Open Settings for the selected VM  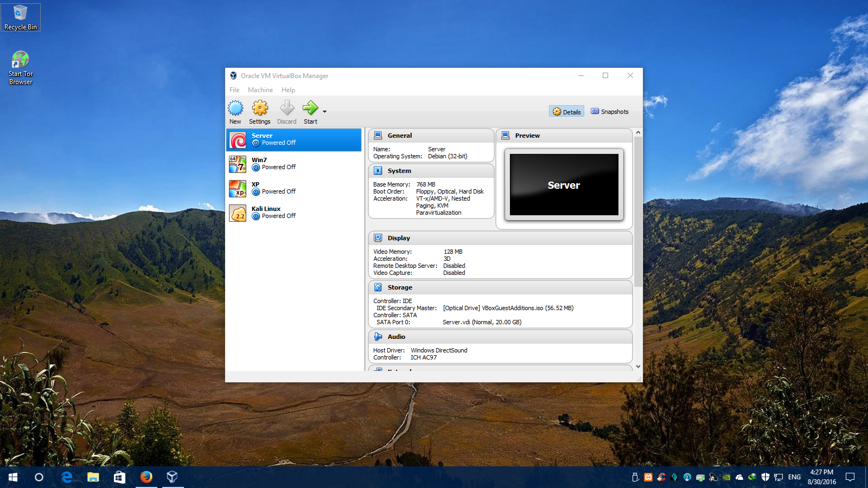[260, 112]
